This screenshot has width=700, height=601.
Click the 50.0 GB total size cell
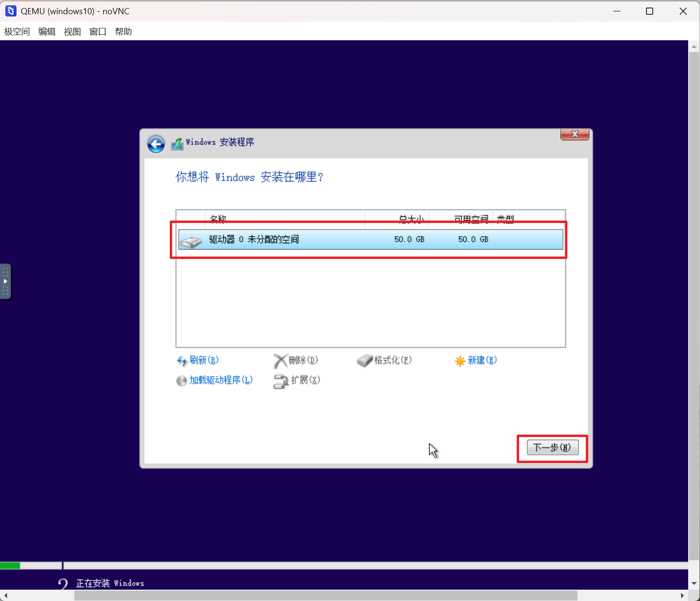pos(409,239)
